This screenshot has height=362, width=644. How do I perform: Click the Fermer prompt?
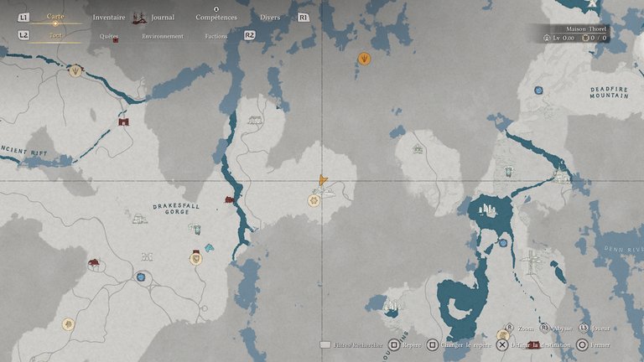593,344
